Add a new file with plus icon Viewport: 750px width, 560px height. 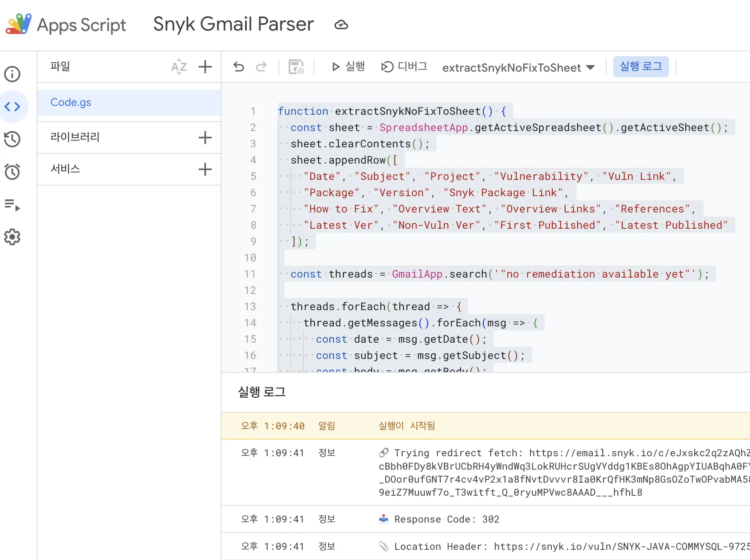[205, 67]
